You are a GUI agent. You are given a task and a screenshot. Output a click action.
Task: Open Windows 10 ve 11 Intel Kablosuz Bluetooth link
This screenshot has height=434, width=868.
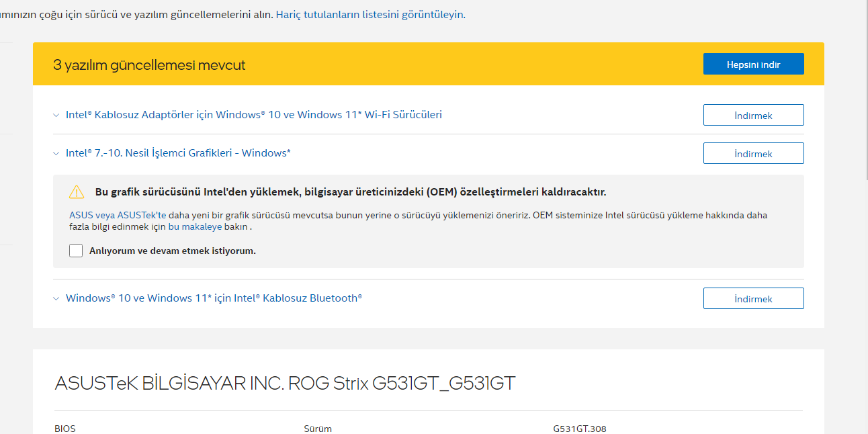(x=214, y=298)
